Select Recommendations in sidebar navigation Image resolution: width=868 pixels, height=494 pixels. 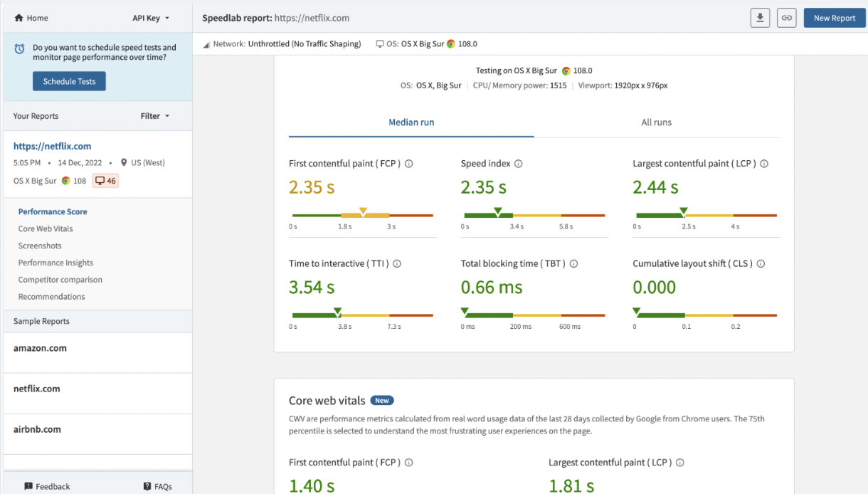51,297
